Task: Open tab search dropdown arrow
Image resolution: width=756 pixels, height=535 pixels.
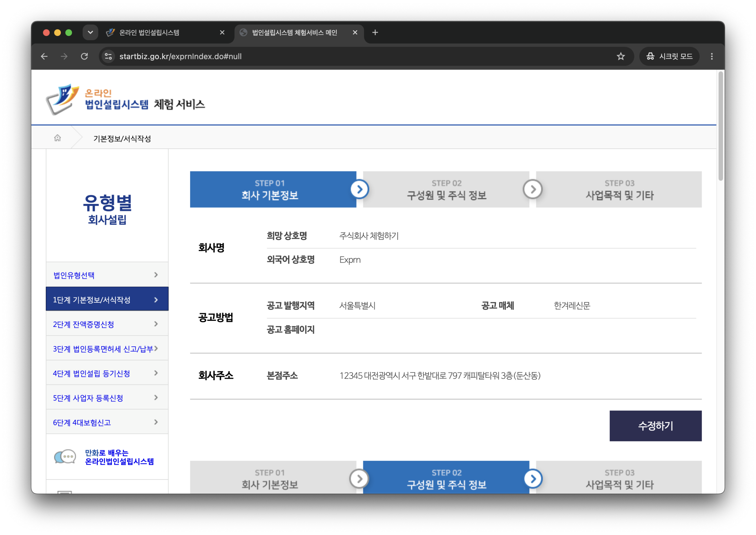Action: (90, 32)
